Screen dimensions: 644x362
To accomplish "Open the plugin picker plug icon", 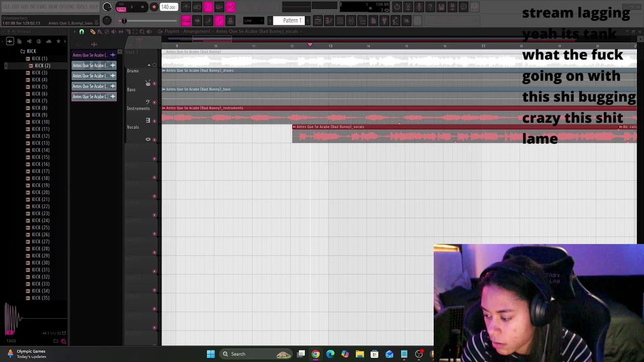I will pyautogui.click(x=384, y=21).
